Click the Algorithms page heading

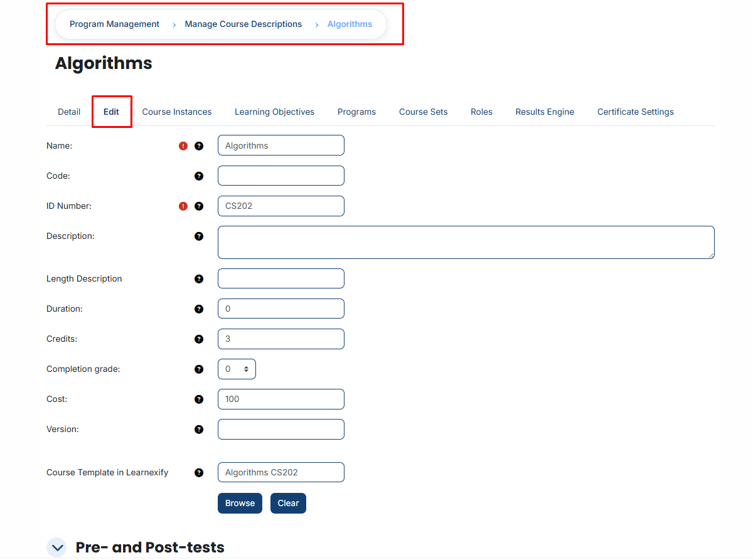pyautogui.click(x=104, y=63)
